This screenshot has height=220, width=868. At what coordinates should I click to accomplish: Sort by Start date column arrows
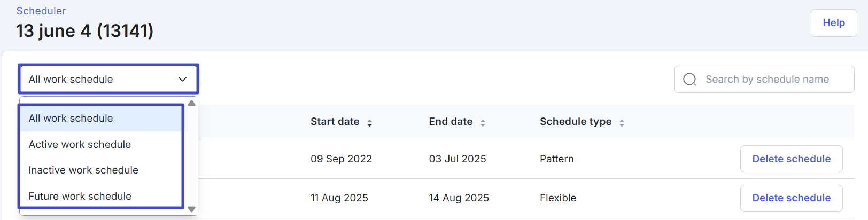(x=369, y=123)
